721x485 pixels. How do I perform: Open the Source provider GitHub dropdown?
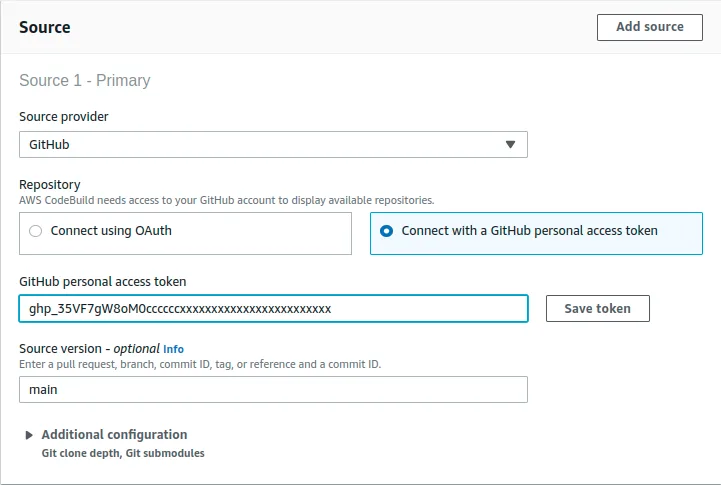[273, 144]
